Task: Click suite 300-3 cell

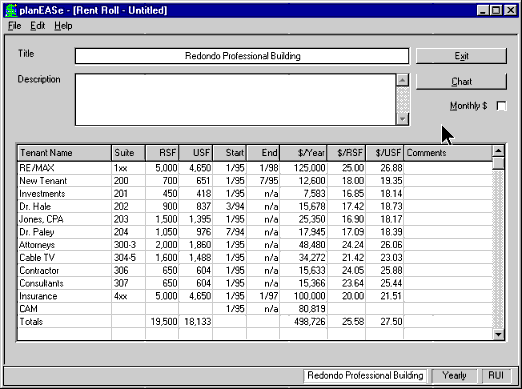Action: (129, 245)
